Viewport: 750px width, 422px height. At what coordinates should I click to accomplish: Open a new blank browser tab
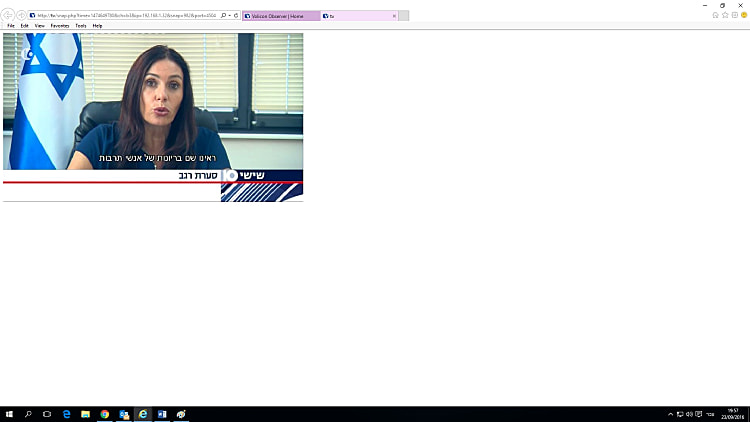click(x=404, y=16)
